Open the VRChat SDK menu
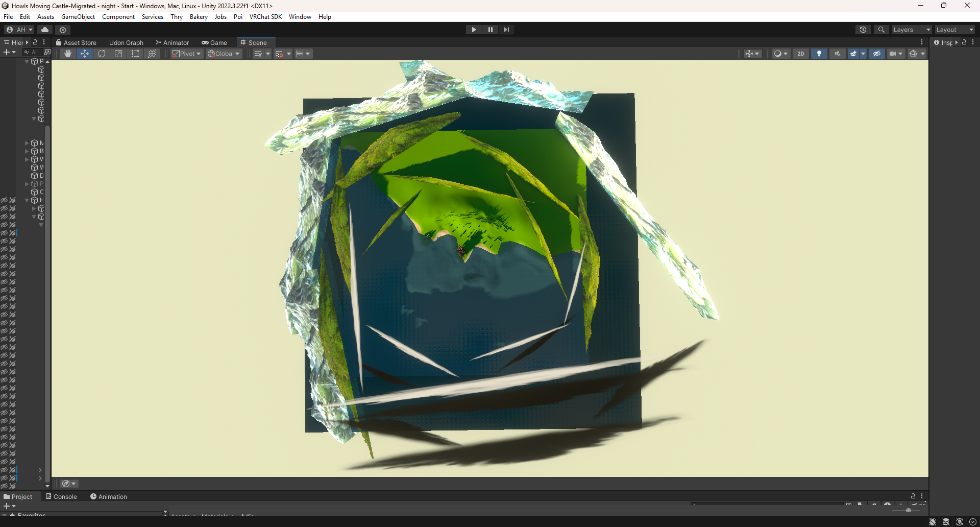This screenshot has width=980, height=527. point(265,17)
